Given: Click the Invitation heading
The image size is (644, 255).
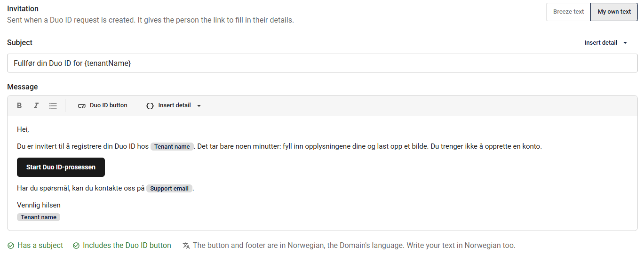Looking at the screenshot, I should coord(23,8).
